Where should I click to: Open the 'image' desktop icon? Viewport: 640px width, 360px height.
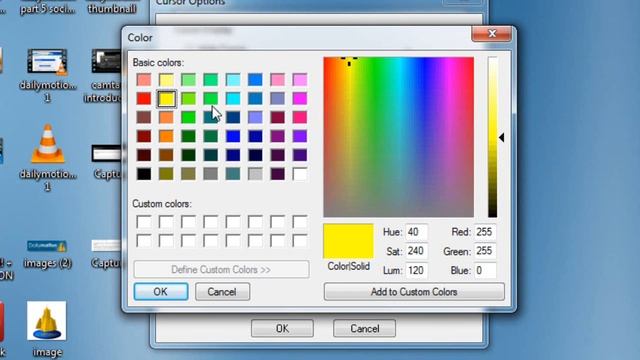click(47, 329)
